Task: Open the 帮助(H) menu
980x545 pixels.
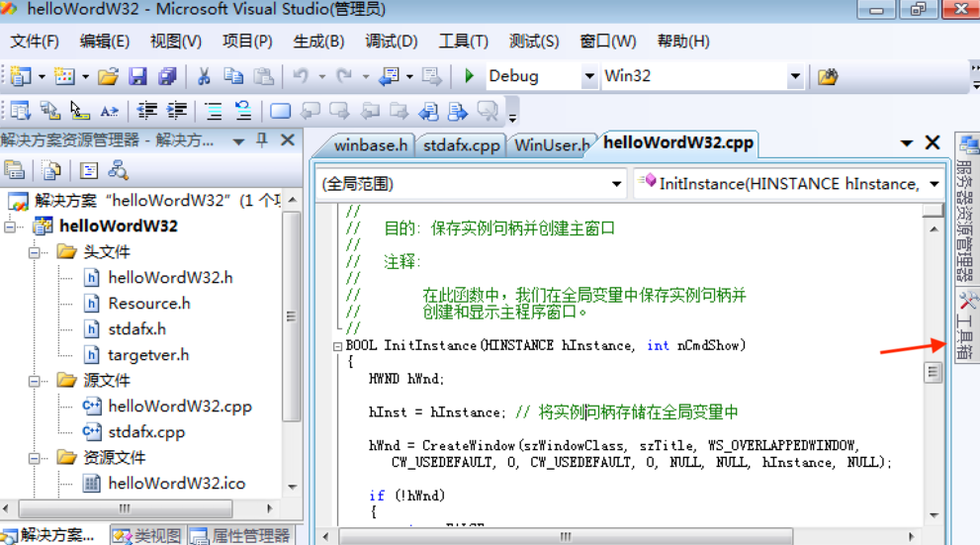Action: [683, 42]
